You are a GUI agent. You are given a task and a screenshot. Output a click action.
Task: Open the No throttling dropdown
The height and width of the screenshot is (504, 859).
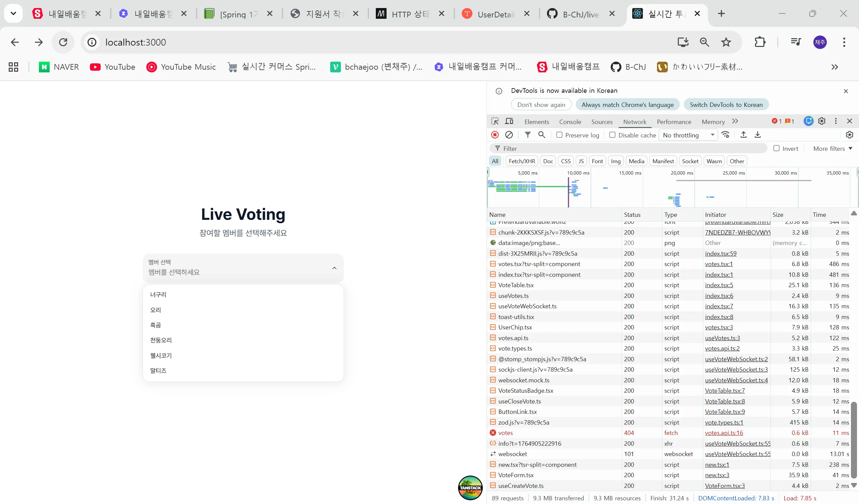tap(688, 135)
